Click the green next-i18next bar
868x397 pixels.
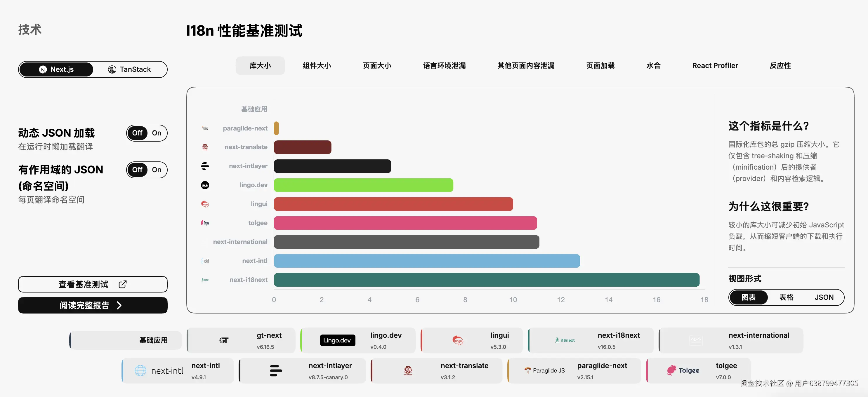tap(486, 280)
